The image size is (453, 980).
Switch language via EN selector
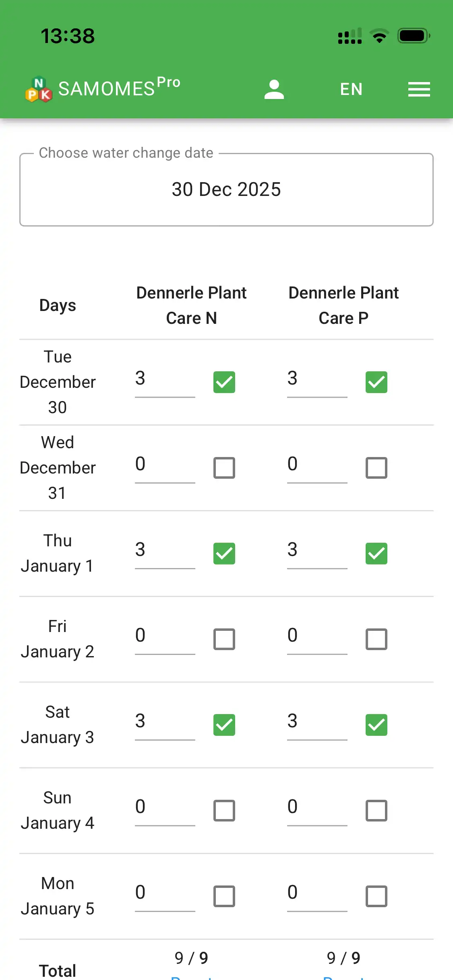[x=351, y=89]
